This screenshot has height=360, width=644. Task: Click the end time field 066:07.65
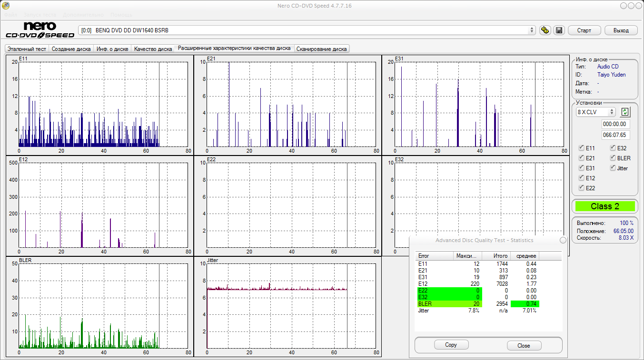click(615, 135)
